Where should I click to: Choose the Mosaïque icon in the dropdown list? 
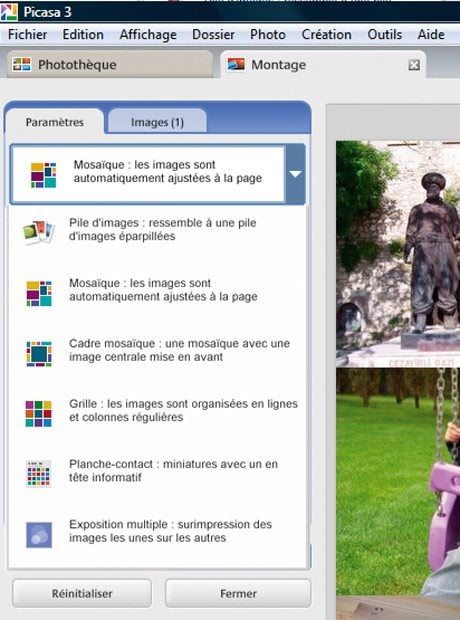coord(39,293)
